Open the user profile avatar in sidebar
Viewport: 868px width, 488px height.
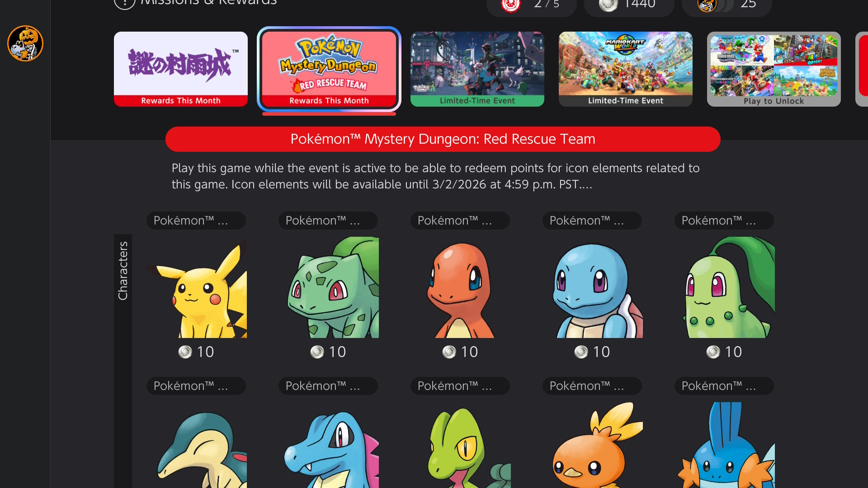coord(25,43)
